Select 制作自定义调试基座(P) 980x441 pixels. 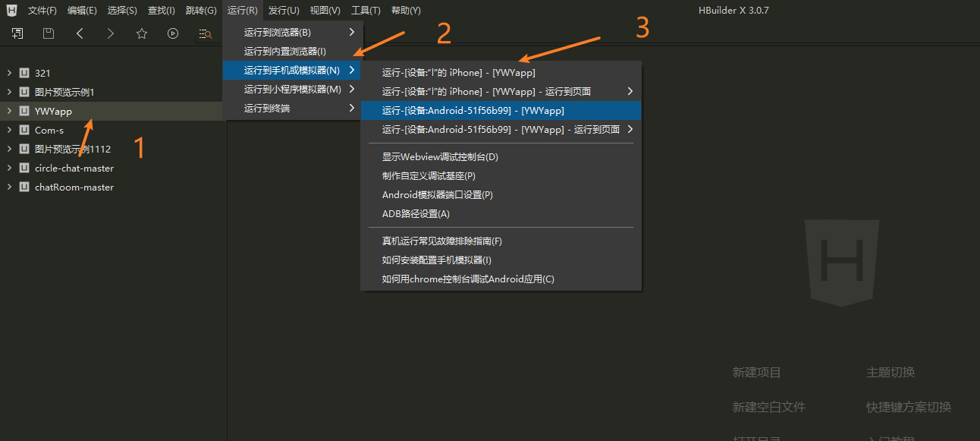(x=501, y=176)
